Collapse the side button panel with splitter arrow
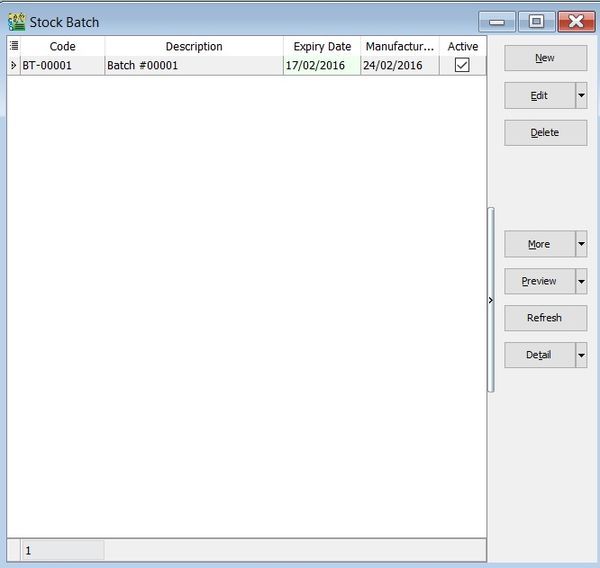This screenshot has height=568, width=600. [491, 300]
